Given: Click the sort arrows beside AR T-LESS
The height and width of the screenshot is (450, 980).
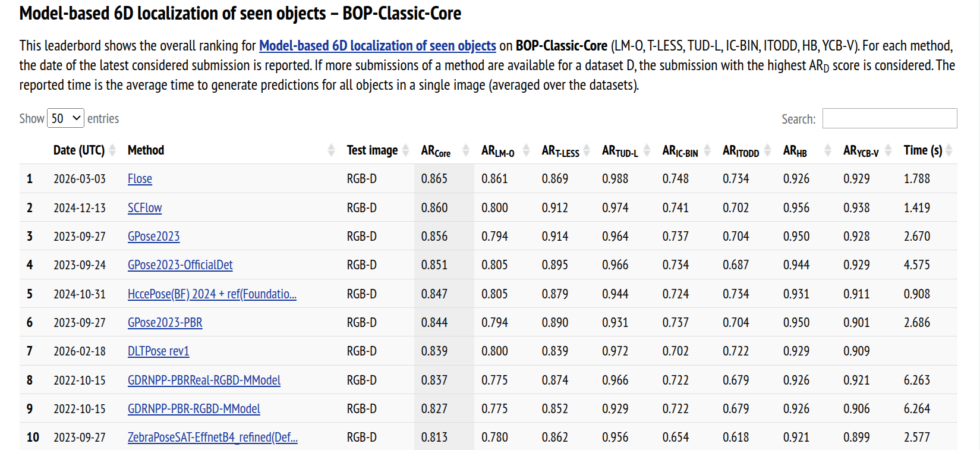Looking at the screenshot, I should pos(587,150).
